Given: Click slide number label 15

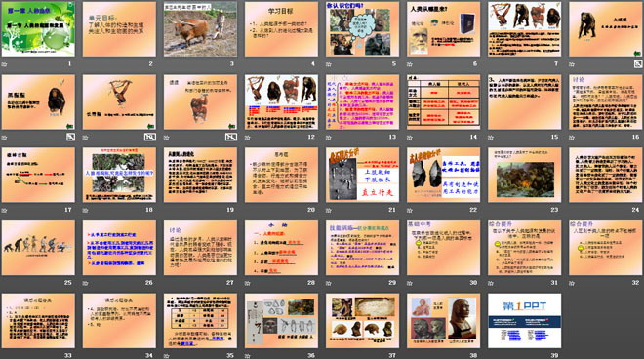Looking at the screenshot, I should tap(554, 137).
